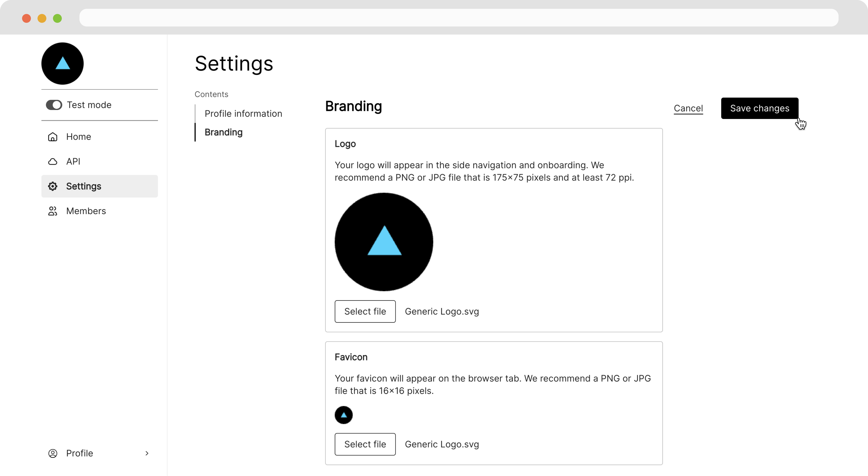Screen dimensions: 868x476
Task: Click the green maximize window button
Action: [x=57, y=18]
